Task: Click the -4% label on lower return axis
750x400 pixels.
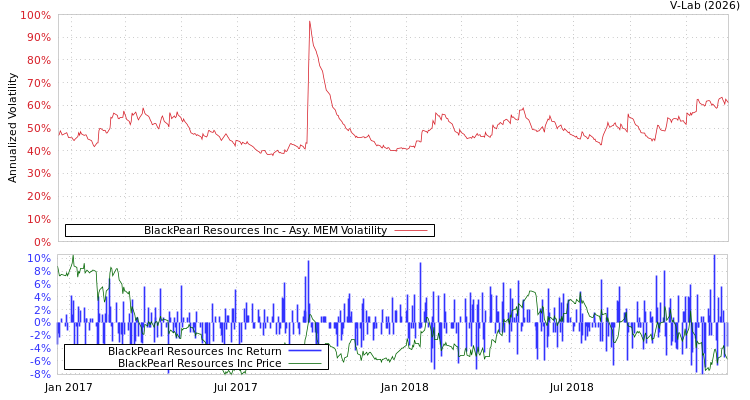Action: tap(38, 349)
